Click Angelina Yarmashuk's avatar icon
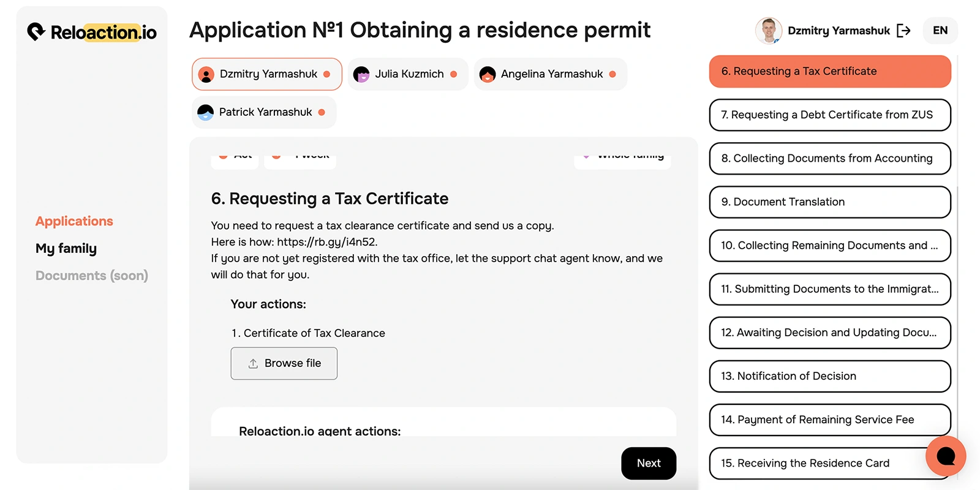Screen dimensions: 980x490 488,74
